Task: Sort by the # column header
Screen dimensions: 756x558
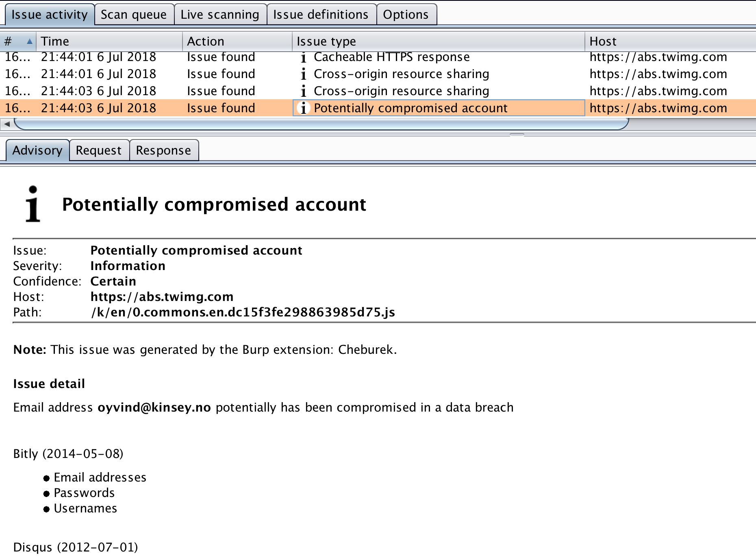Action: (18, 41)
